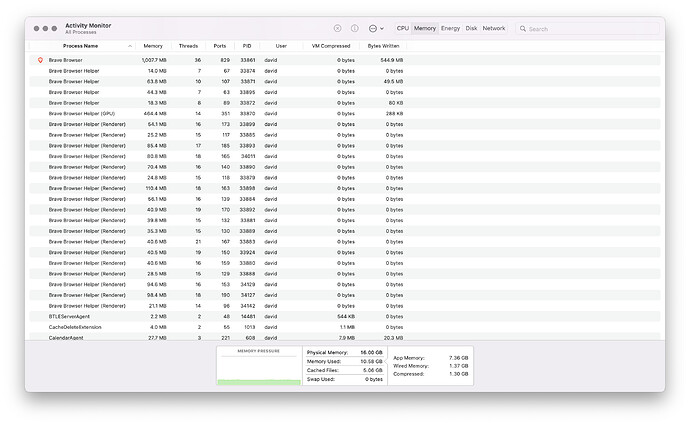This screenshot has height=424, width=690.
Task: Select Renderer process with PID 33883
Action: [x=345, y=241]
